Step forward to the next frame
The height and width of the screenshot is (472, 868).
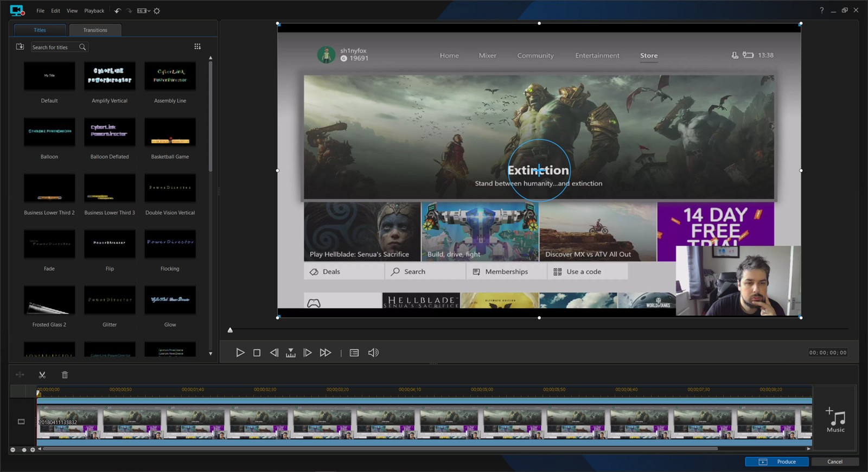pyautogui.click(x=308, y=353)
